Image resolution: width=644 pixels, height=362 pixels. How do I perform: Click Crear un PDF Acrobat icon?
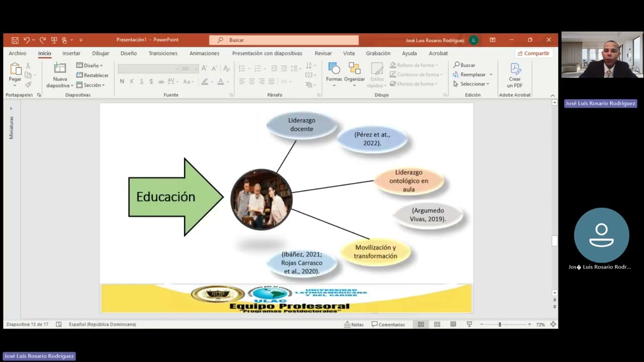coord(515,75)
